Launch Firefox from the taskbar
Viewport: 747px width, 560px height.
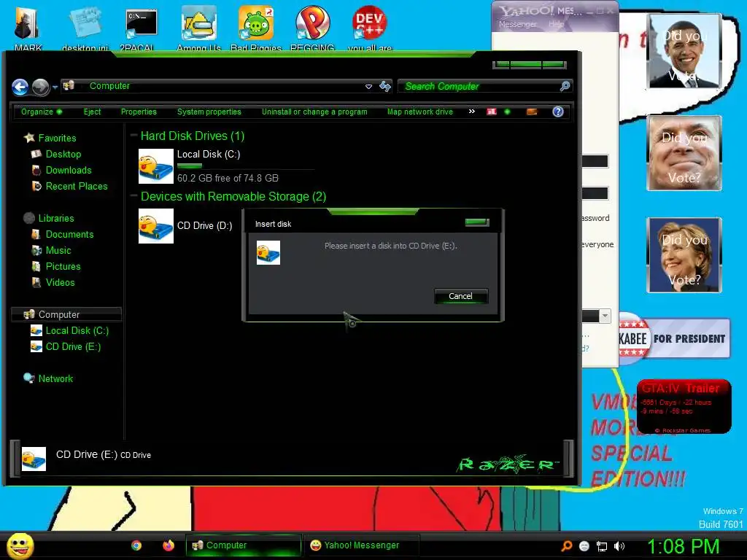pyautogui.click(x=169, y=545)
